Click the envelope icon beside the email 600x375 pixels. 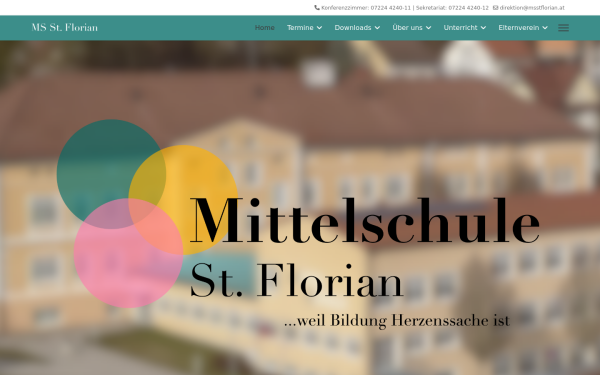(x=495, y=7)
